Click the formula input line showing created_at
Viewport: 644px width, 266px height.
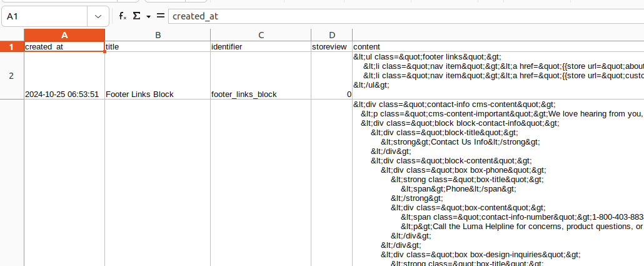pyautogui.click(x=400, y=16)
